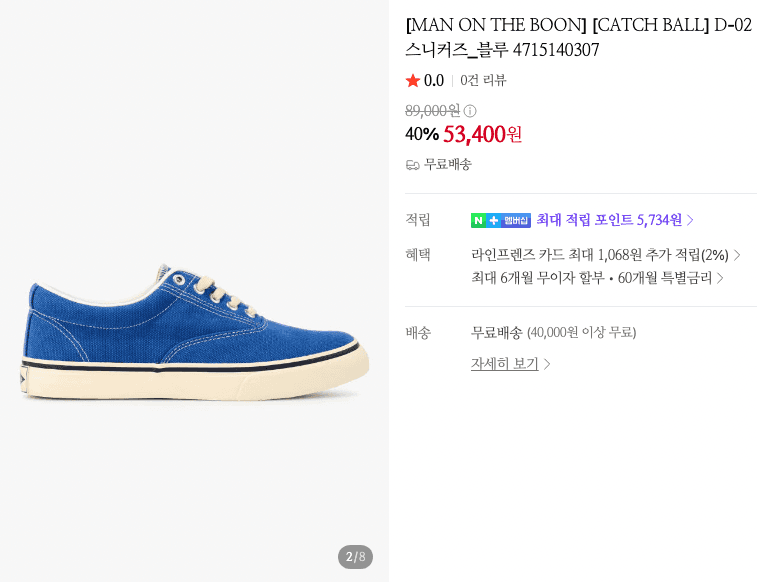Expand 무이자 할부 특별금리 chevron
This screenshot has width=757, height=582.
coord(720,278)
